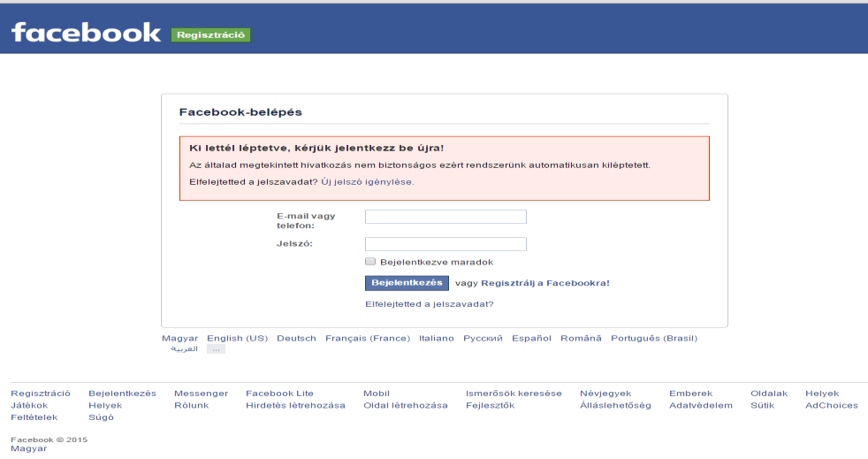Open the Hirdetés létrehozása footer link
Image resolution: width=868 pixels, height=459 pixels.
pos(295,405)
